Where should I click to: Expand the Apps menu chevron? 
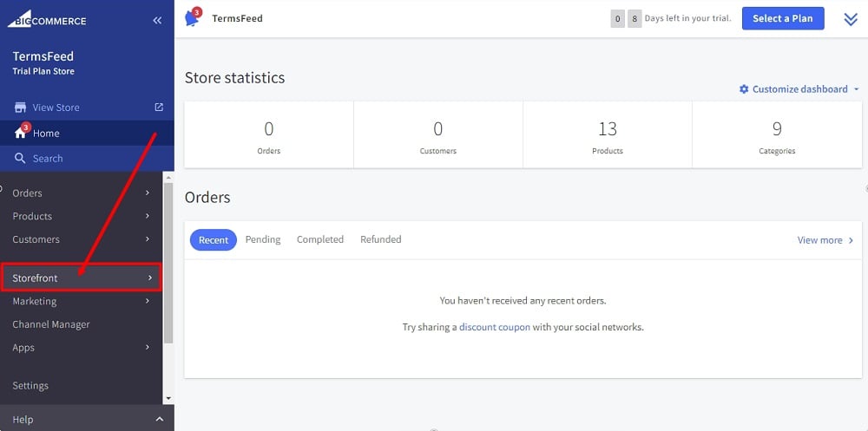148,348
